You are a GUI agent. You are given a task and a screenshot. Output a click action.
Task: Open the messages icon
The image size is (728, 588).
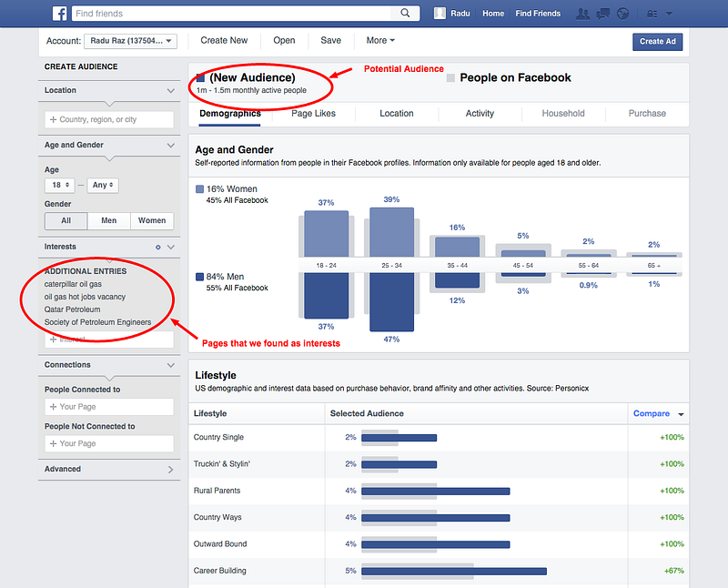point(602,14)
